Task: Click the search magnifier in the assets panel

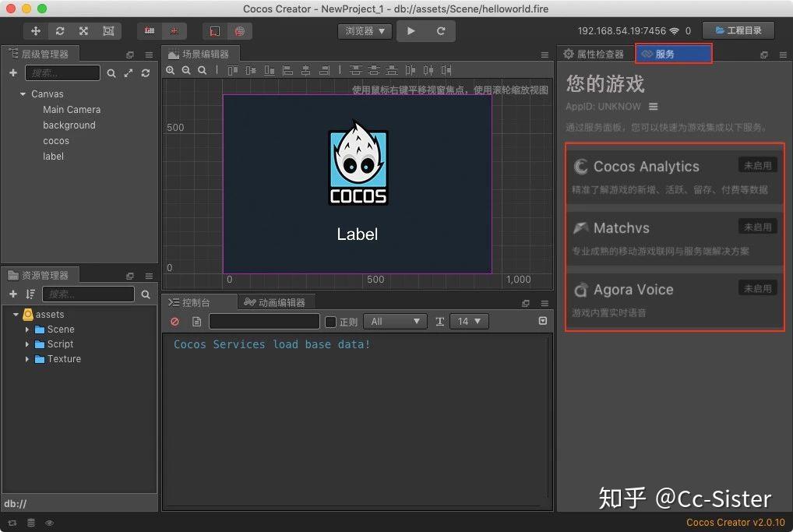Action: [x=146, y=294]
